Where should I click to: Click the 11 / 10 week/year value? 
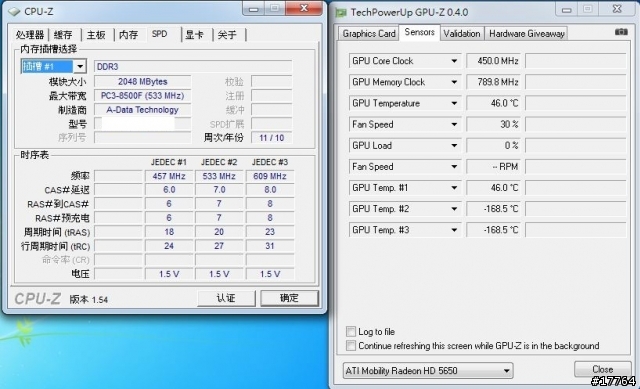coord(272,138)
